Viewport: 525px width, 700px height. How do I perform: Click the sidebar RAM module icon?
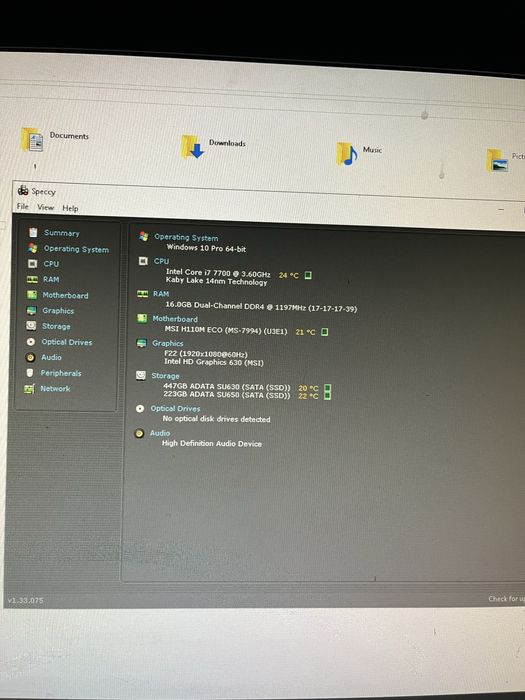coord(32,279)
